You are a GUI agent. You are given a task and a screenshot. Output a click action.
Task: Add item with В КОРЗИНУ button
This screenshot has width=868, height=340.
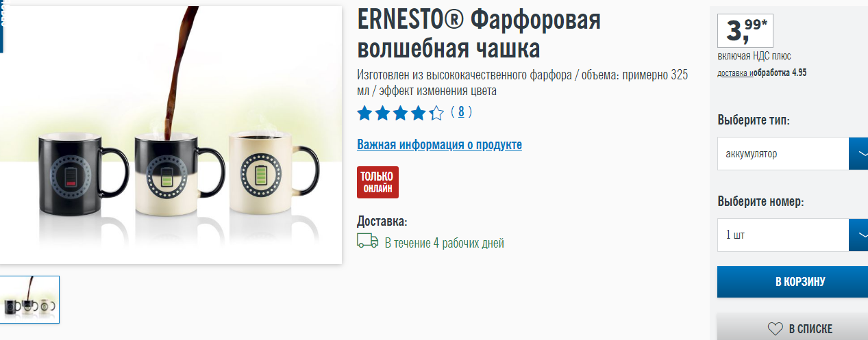(x=793, y=282)
